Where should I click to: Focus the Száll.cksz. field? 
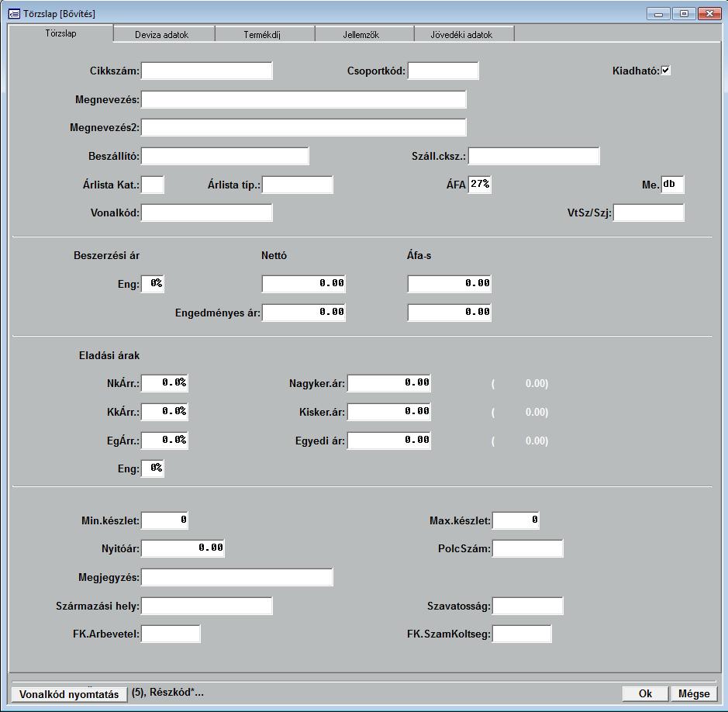(534, 156)
